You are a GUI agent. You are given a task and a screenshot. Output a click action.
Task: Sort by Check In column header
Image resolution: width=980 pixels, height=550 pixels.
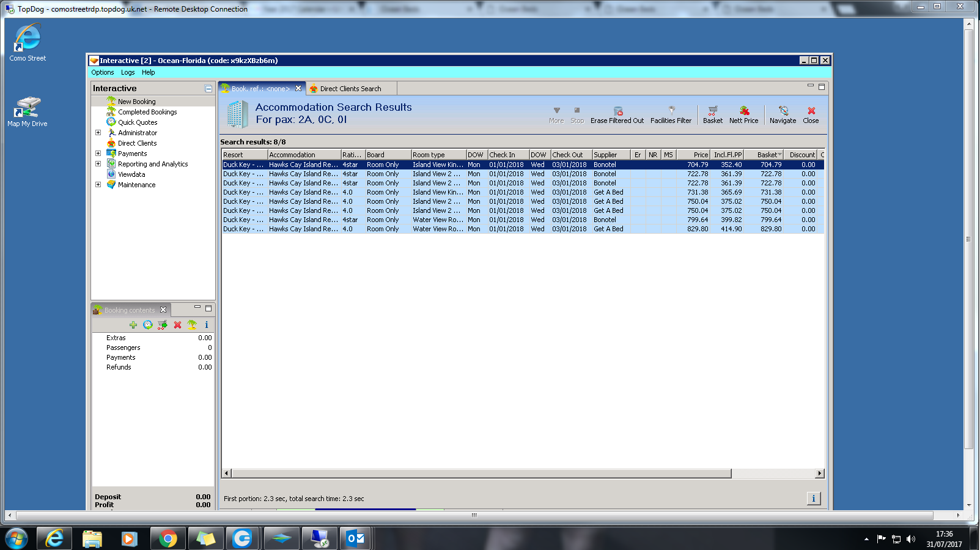pyautogui.click(x=509, y=155)
